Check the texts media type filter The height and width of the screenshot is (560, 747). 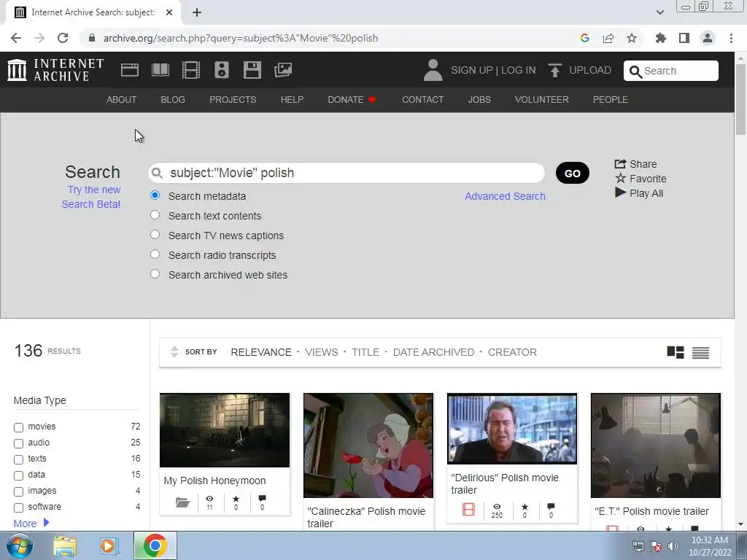click(x=18, y=459)
